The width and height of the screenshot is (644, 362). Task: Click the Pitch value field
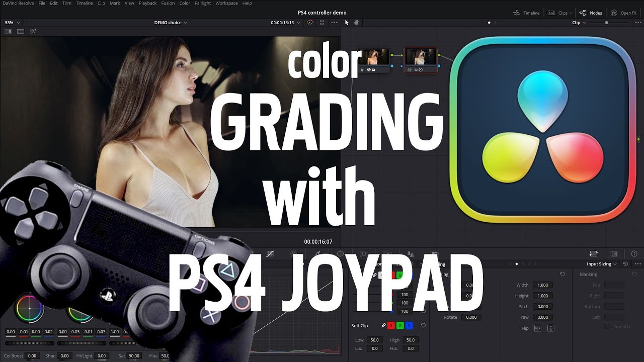point(542,306)
